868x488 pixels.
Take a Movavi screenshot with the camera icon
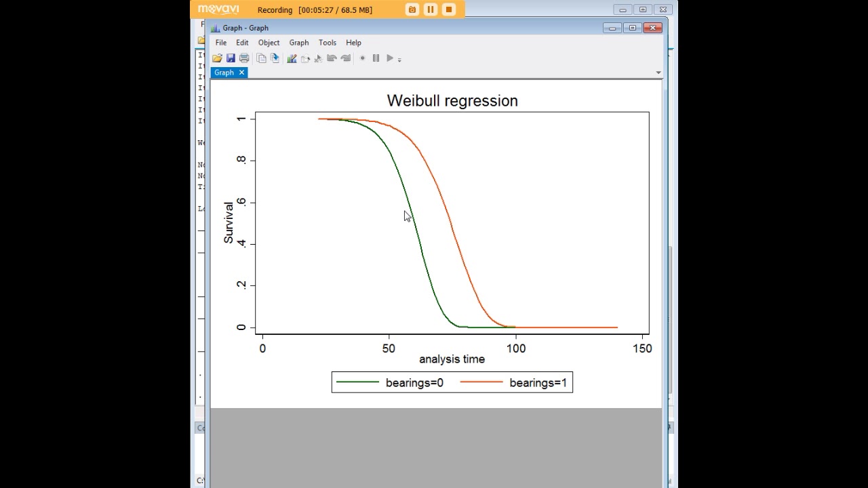[412, 9]
